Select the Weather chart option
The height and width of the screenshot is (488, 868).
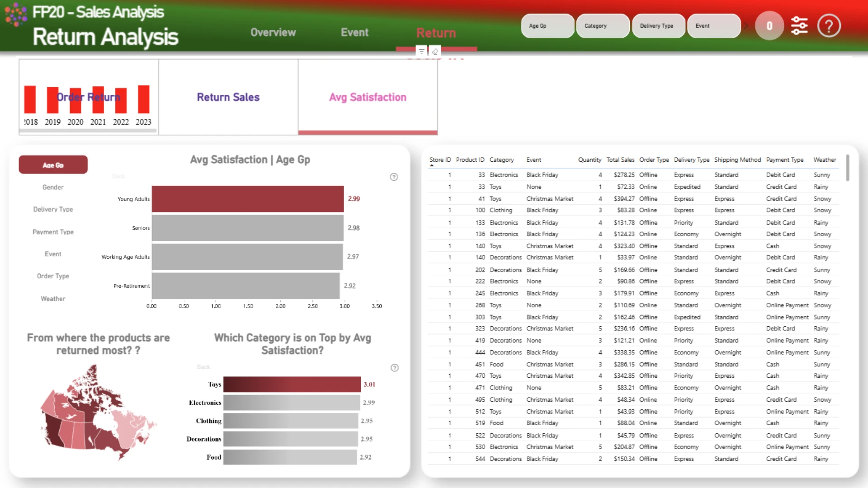click(x=53, y=299)
